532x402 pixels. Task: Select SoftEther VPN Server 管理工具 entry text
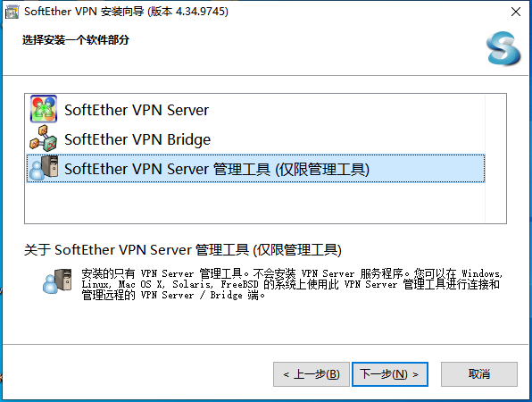tap(217, 169)
